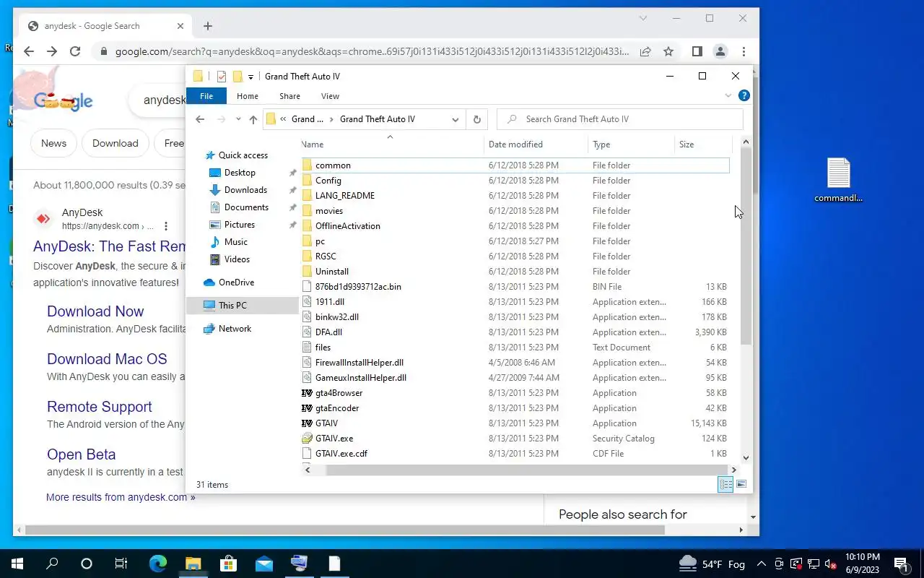Open the View ribbon tab

click(330, 96)
